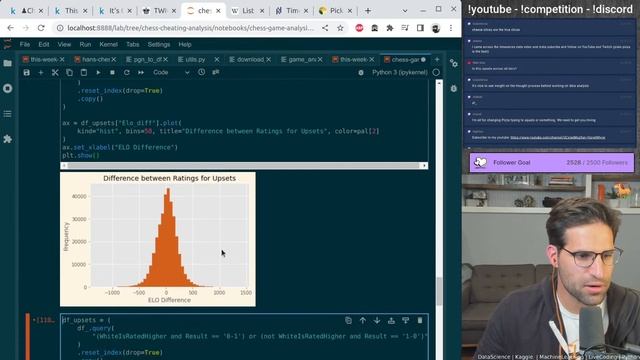Open the Run menu in JupyterLab
The image size is (640, 360).
point(85,44)
